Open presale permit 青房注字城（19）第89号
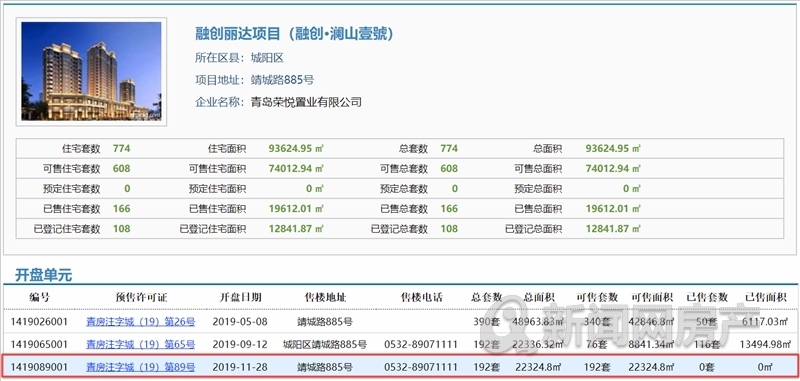The height and width of the screenshot is (381, 800). (140, 367)
